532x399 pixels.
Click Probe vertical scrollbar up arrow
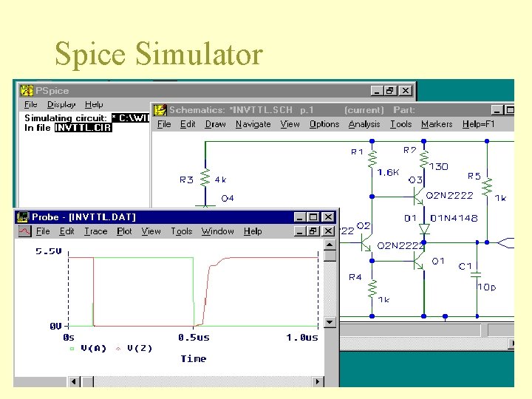[x=330, y=245]
